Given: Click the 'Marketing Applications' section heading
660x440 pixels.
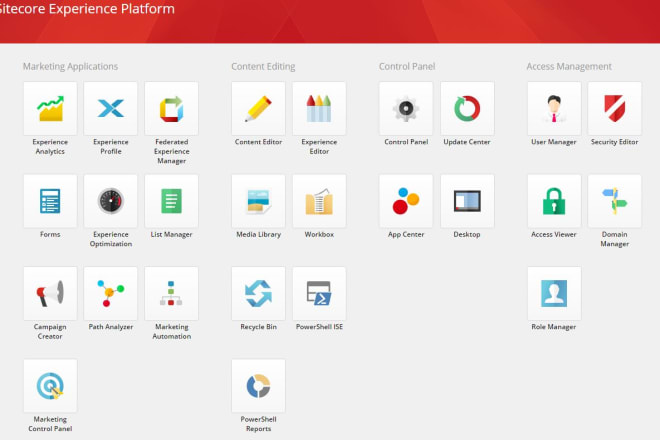Looking at the screenshot, I should tap(70, 67).
